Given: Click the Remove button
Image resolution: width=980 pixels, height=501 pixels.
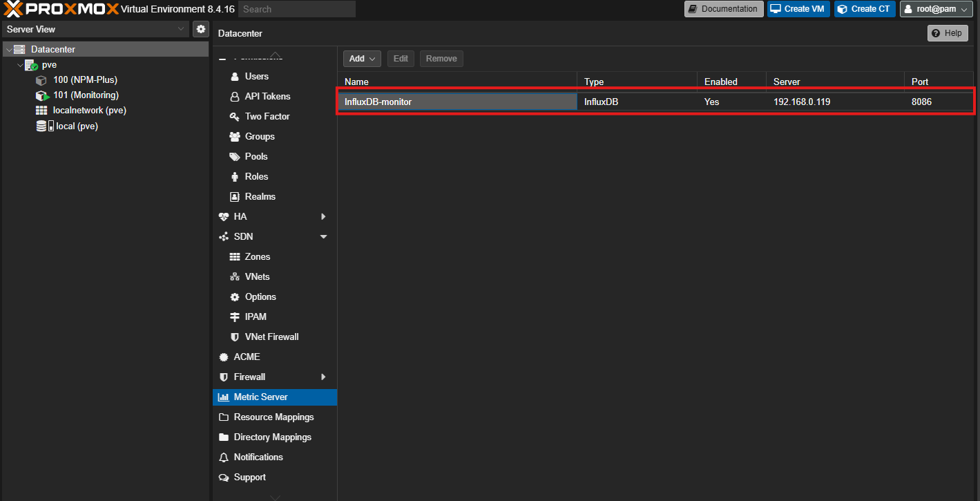Looking at the screenshot, I should pyautogui.click(x=441, y=59).
